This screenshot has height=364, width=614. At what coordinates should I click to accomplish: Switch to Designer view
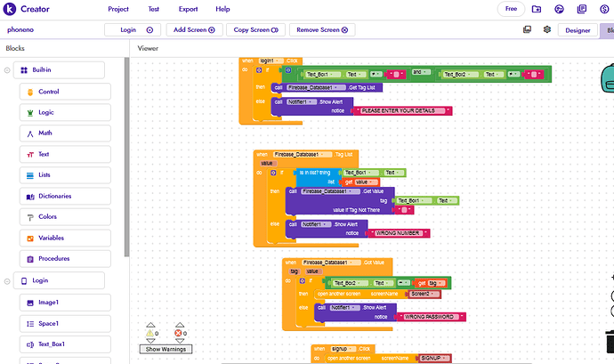578,29
